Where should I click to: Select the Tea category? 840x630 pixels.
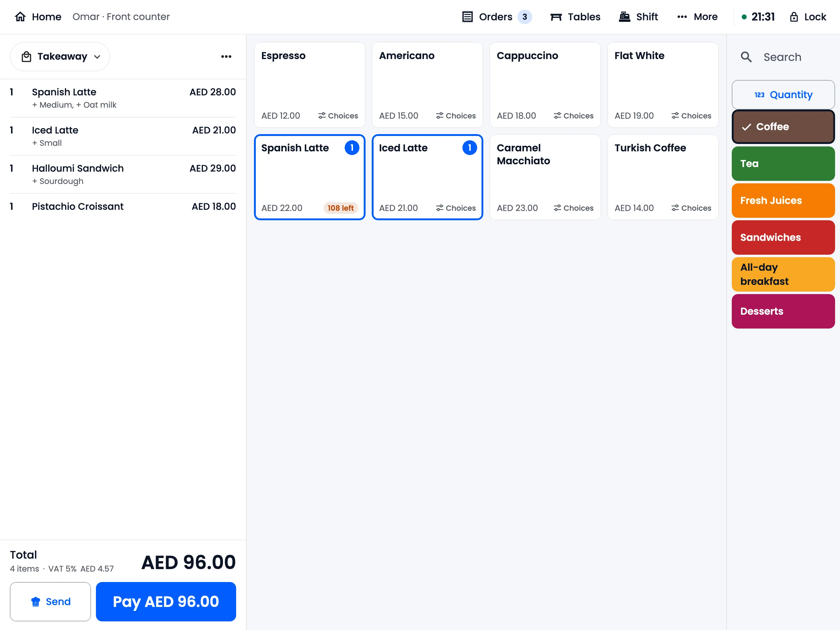point(783,163)
